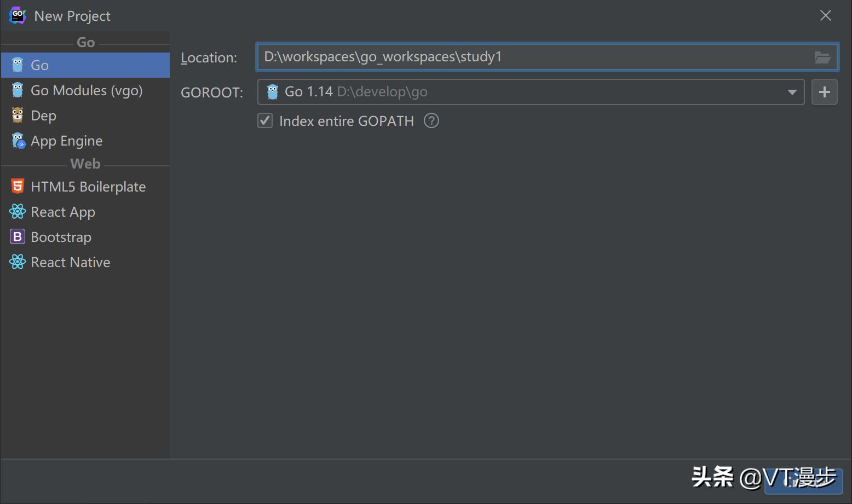
Task: Select Go Modules (vgo) project type
Action: tap(85, 90)
